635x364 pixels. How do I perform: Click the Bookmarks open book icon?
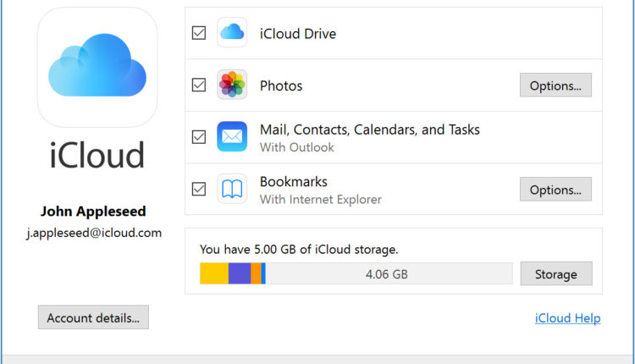pyautogui.click(x=231, y=189)
